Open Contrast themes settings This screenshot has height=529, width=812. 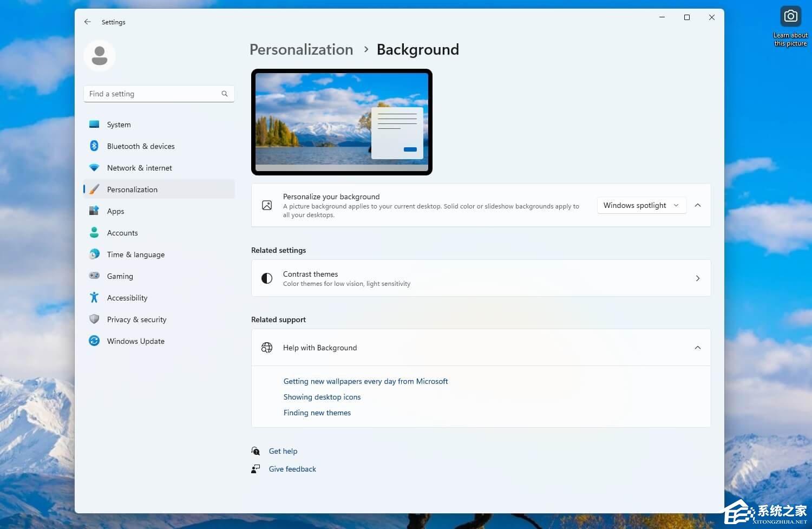(x=481, y=278)
